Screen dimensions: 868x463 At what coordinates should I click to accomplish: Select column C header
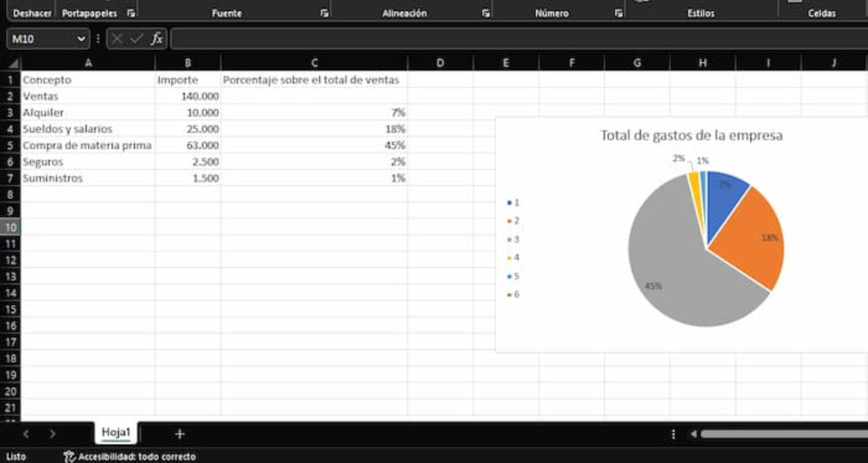pyautogui.click(x=314, y=63)
